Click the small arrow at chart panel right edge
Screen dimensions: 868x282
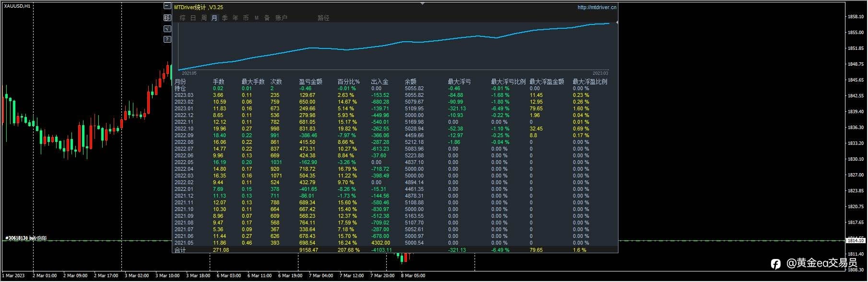click(x=617, y=23)
